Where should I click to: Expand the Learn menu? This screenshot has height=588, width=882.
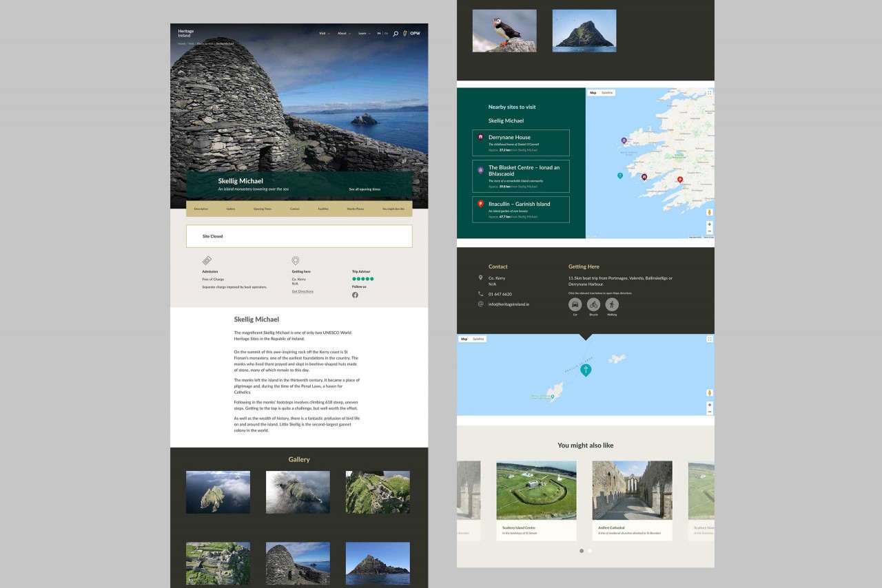(365, 33)
